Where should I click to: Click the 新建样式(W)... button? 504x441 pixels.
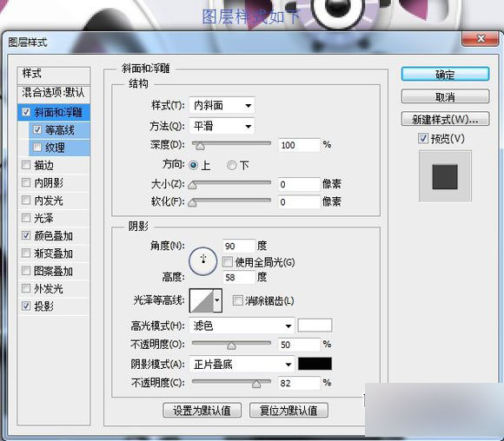[445, 119]
